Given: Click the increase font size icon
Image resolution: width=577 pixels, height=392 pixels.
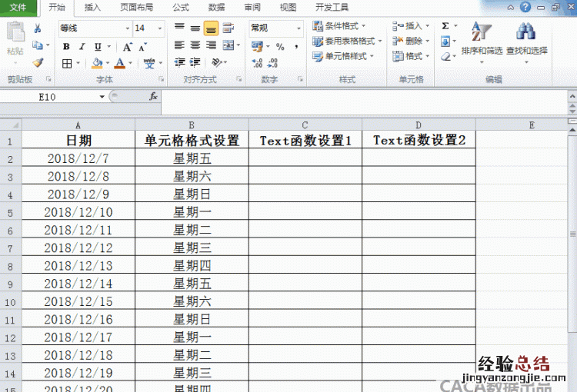Looking at the screenshot, I should coord(127,47).
